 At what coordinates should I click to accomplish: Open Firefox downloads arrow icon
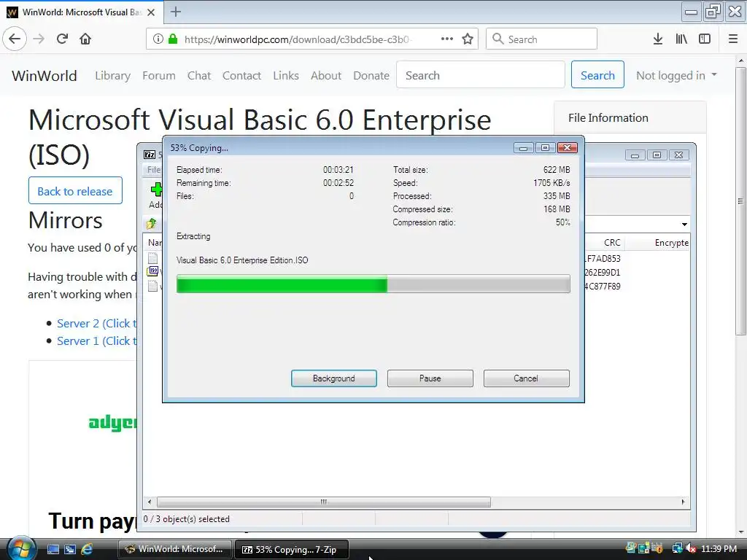(658, 39)
